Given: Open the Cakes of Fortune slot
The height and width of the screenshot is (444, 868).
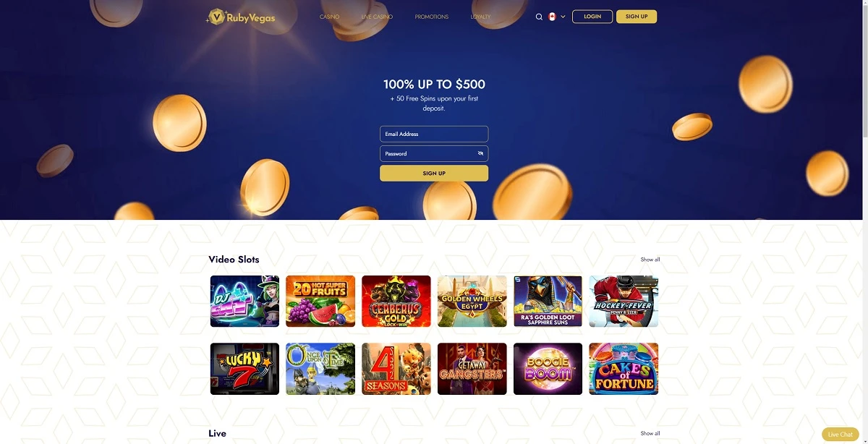Looking at the screenshot, I should 624,369.
